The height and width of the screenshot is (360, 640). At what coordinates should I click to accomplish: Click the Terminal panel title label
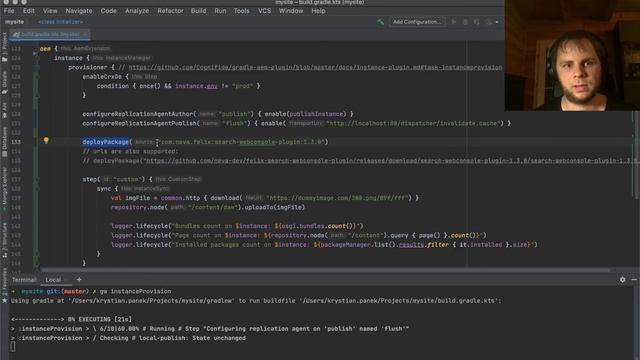point(24,280)
